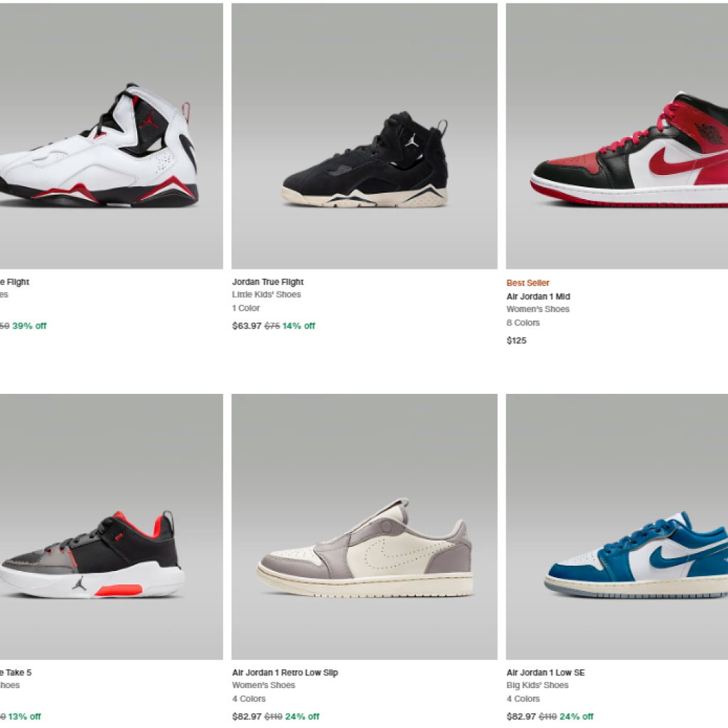Click the Women's Shoes subtitle under Air Jordan 1 Mid

coord(537,309)
